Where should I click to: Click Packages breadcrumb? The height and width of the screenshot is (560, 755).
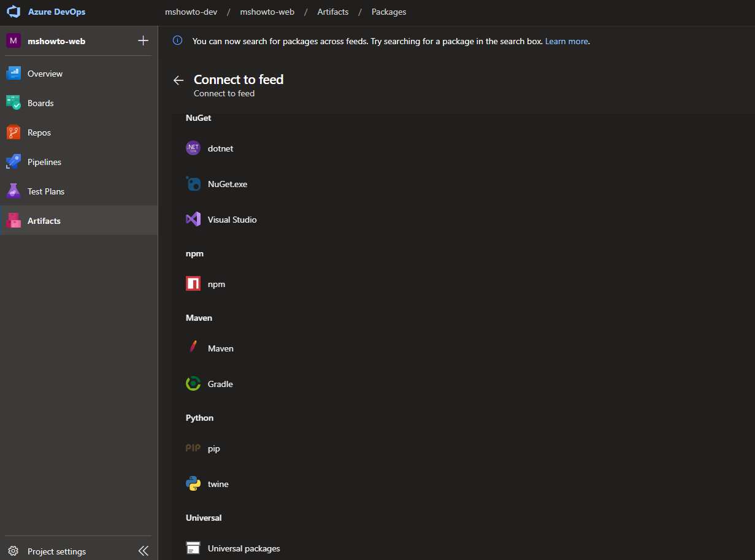coord(389,12)
